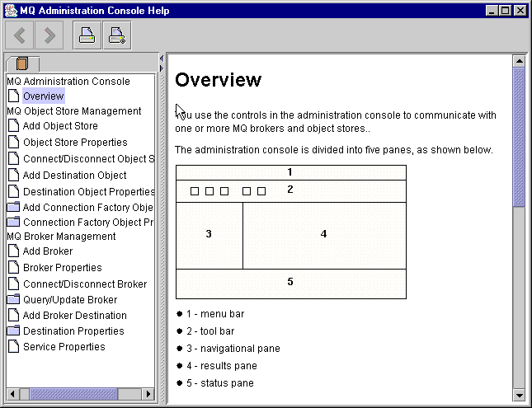This screenshot has height=408, width=532.
Task: Open Destination Object Properties topic
Action: click(x=88, y=192)
